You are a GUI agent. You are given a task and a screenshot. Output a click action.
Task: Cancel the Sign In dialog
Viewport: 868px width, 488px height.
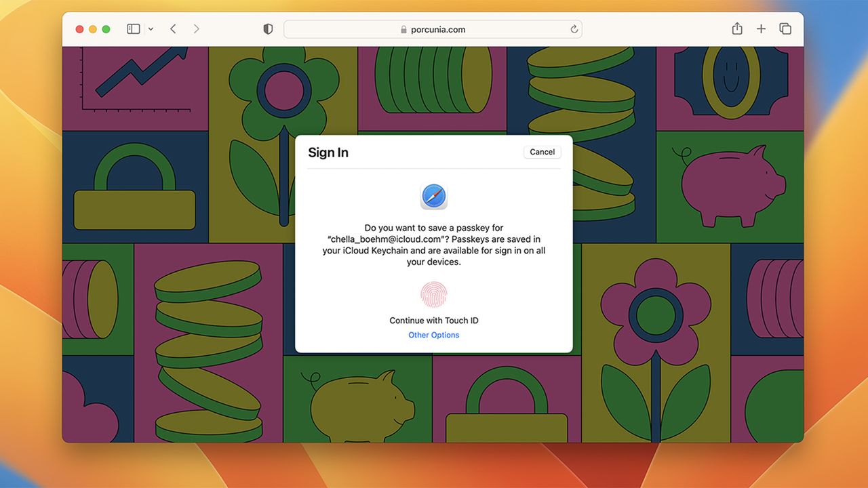[542, 152]
